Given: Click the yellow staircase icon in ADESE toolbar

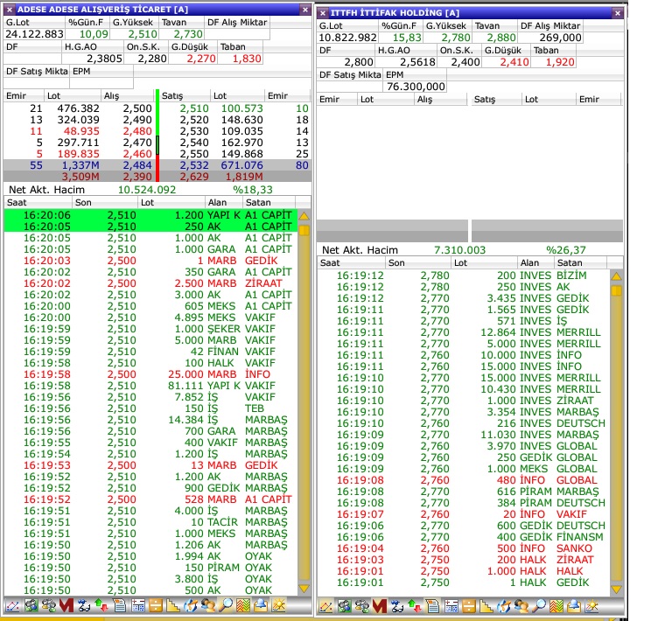Looking at the screenshot, I should click(172, 605).
